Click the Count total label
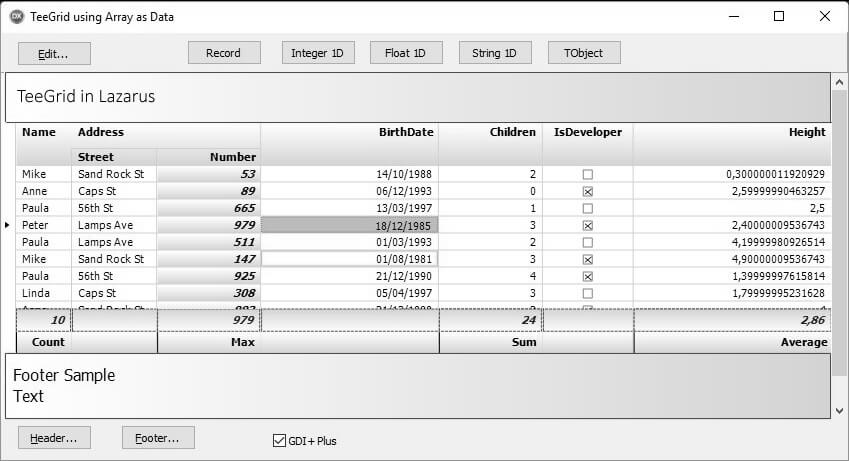This screenshot has width=849, height=461. 48,342
